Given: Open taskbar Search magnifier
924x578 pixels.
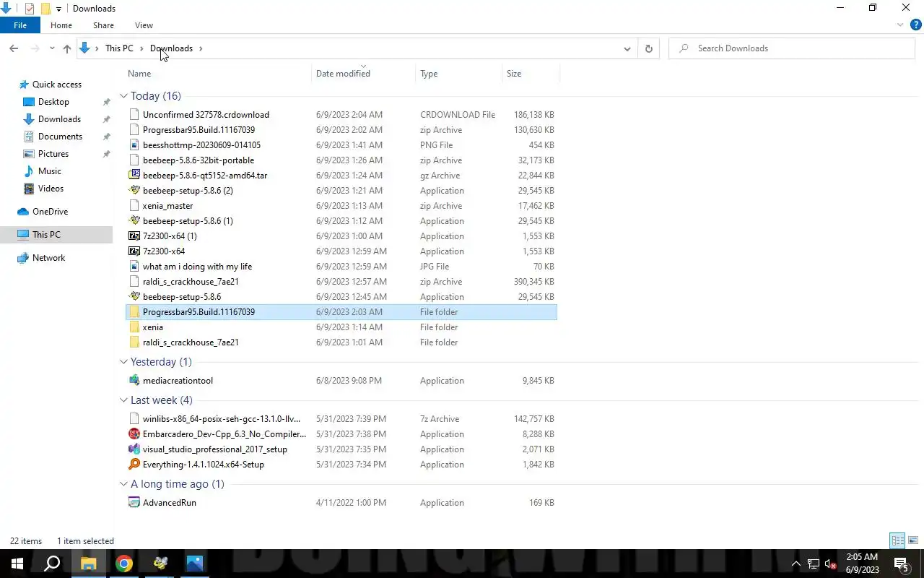Looking at the screenshot, I should (x=52, y=564).
